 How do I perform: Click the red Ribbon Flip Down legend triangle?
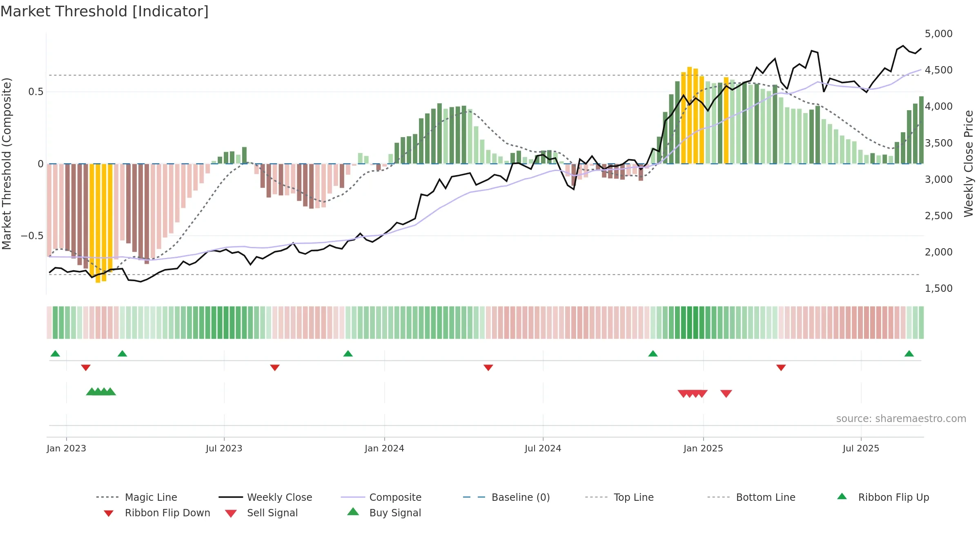[x=109, y=513]
